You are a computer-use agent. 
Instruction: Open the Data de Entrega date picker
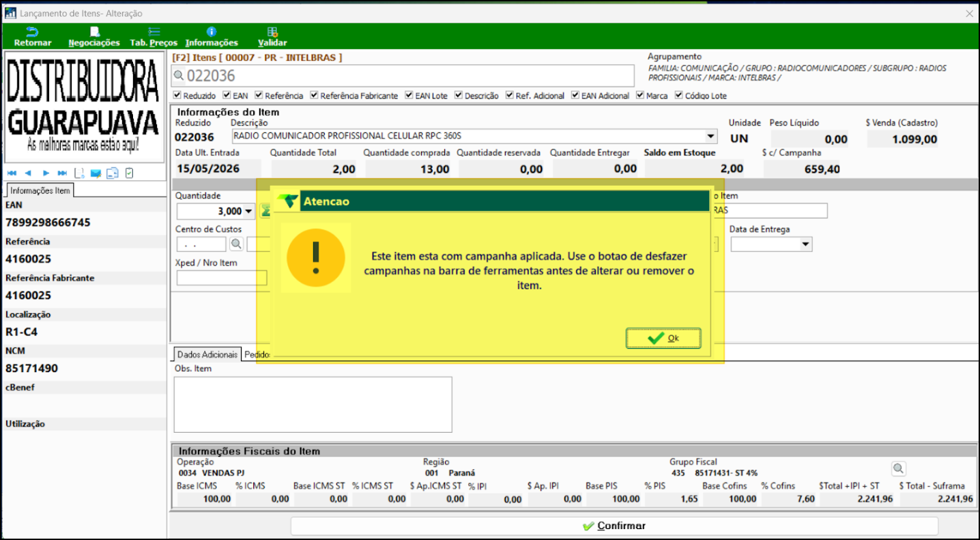[806, 244]
